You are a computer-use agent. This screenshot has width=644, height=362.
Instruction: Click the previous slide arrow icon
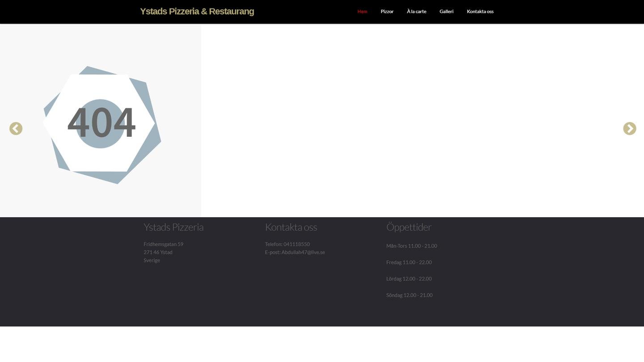[x=16, y=129]
